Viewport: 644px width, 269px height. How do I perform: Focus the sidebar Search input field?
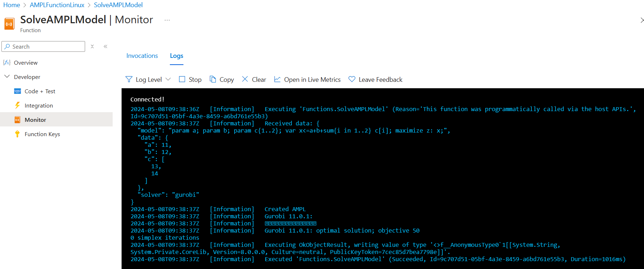[x=43, y=46]
